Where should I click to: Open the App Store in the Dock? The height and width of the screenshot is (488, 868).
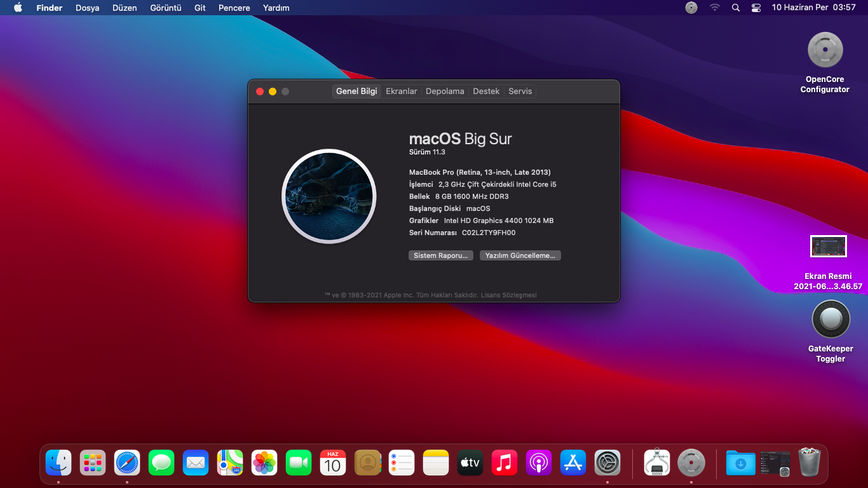click(x=573, y=463)
